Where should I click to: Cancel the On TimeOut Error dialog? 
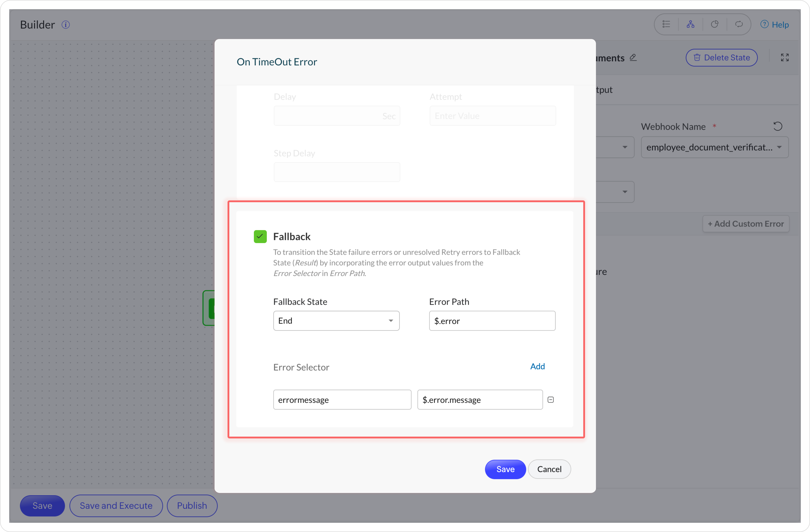point(549,469)
